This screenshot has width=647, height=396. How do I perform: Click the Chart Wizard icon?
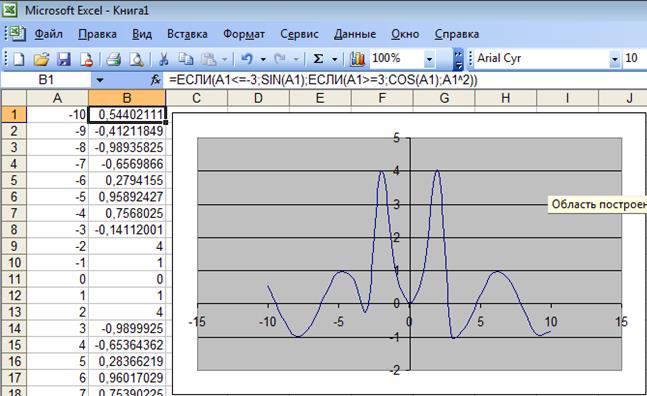point(358,59)
